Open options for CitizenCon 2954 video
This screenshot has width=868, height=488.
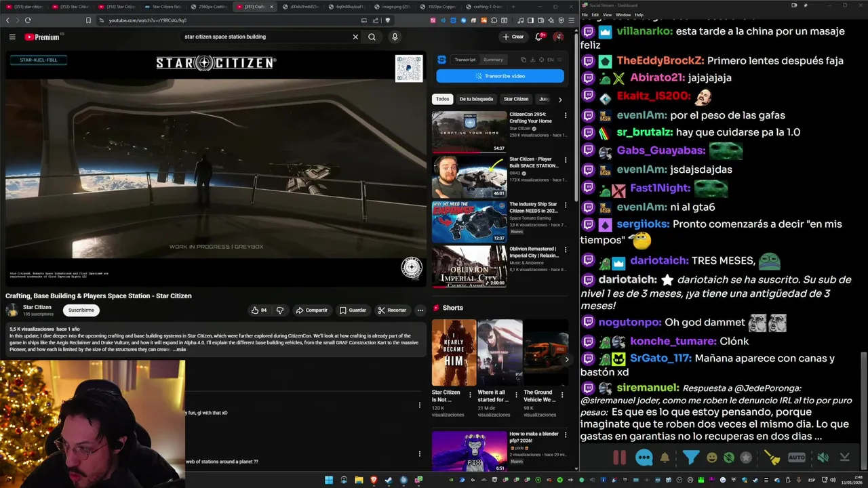point(566,115)
